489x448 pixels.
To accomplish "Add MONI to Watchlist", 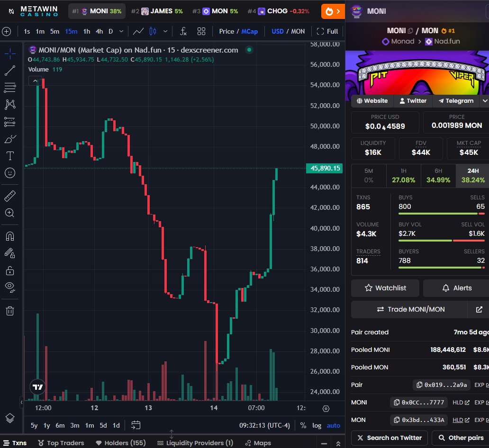I will [385, 288].
